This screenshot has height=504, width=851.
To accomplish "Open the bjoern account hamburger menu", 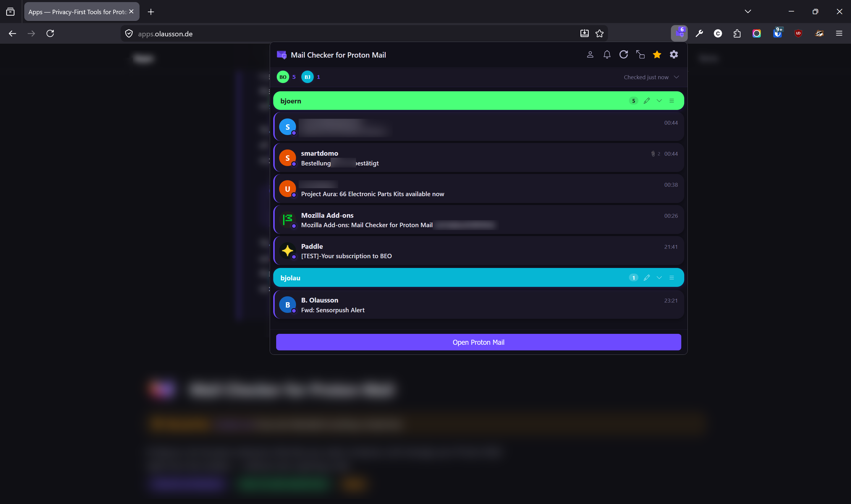I will pyautogui.click(x=672, y=101).
